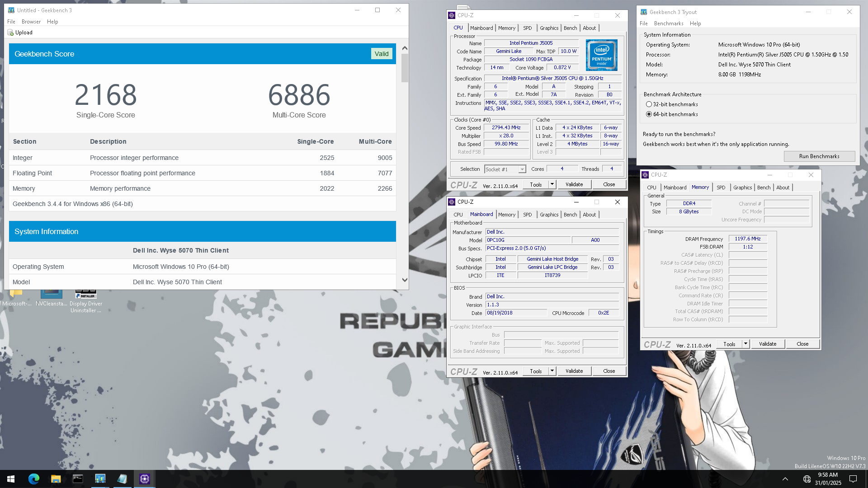This screenshot has width=868, height=488.
Task: Click Single-Core Score 2168
Action: pos(106,95)
